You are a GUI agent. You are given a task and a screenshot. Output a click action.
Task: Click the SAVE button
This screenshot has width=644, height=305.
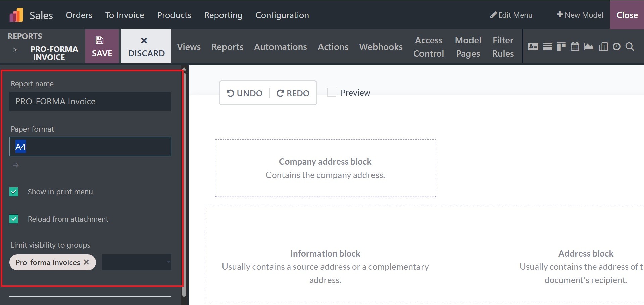[x=102, y=46]
